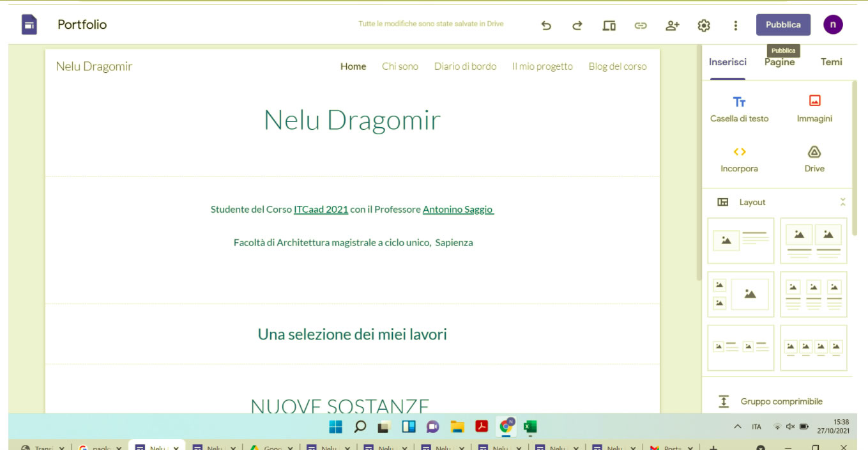Open the three-dot more menu
This screenshot has height=450, width=868.
click(x=736, y=26)
